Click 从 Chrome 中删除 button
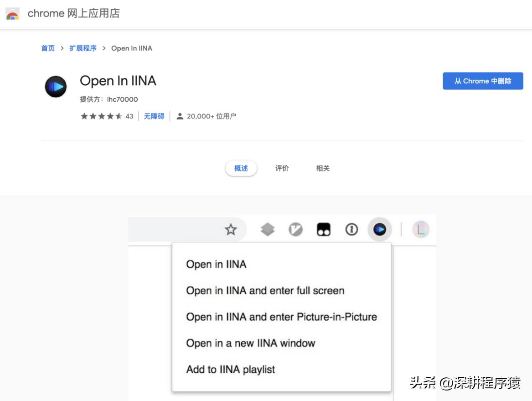Screen dimensions: 532x401 (x=483, y=81)
